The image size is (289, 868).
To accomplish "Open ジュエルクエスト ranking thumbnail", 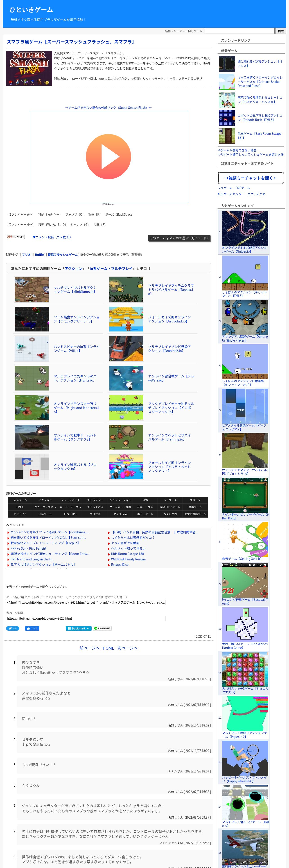I will click(x=245, y=669).
